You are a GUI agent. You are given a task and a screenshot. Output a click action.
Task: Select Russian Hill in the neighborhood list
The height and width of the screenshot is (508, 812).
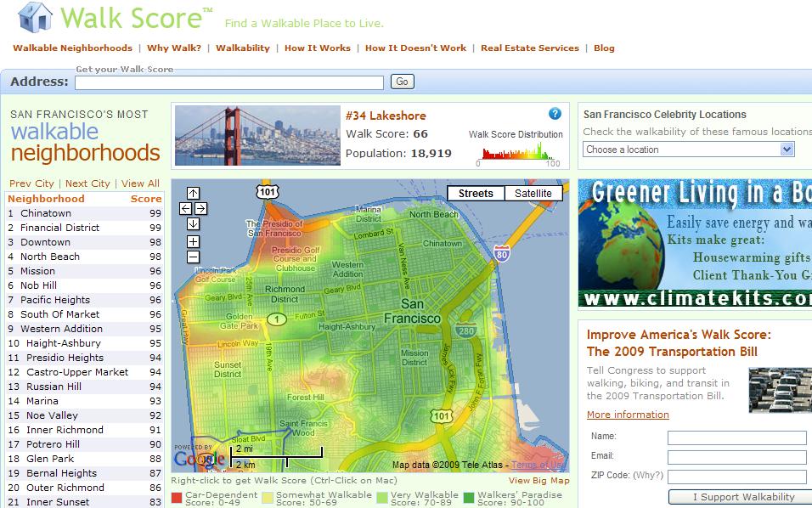(84, 387)
